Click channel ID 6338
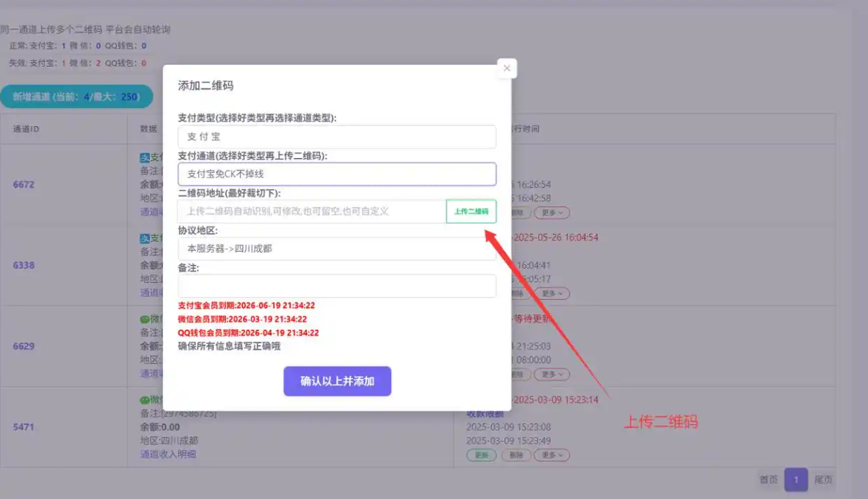Viewport: 868px width, 499px height. tap(24, 265)
